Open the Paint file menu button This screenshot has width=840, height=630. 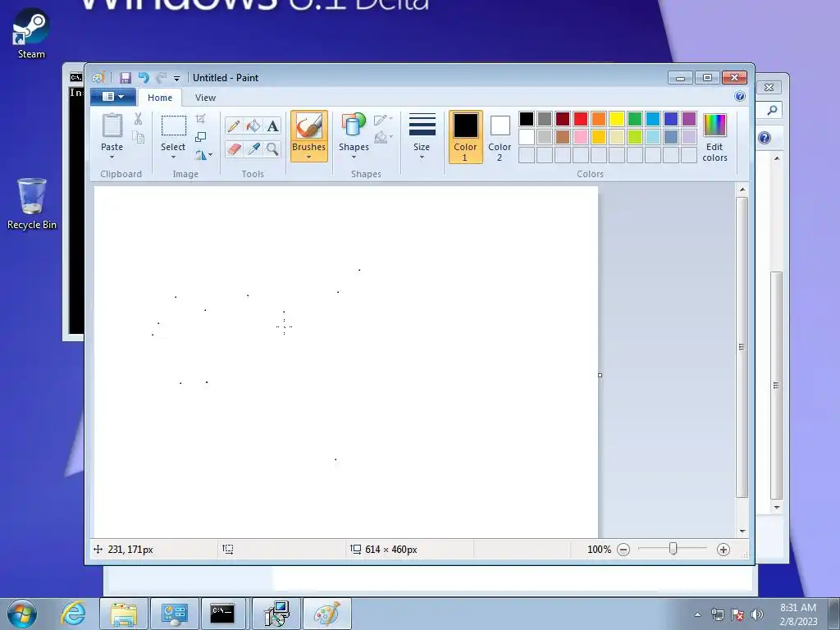[113, 97]
